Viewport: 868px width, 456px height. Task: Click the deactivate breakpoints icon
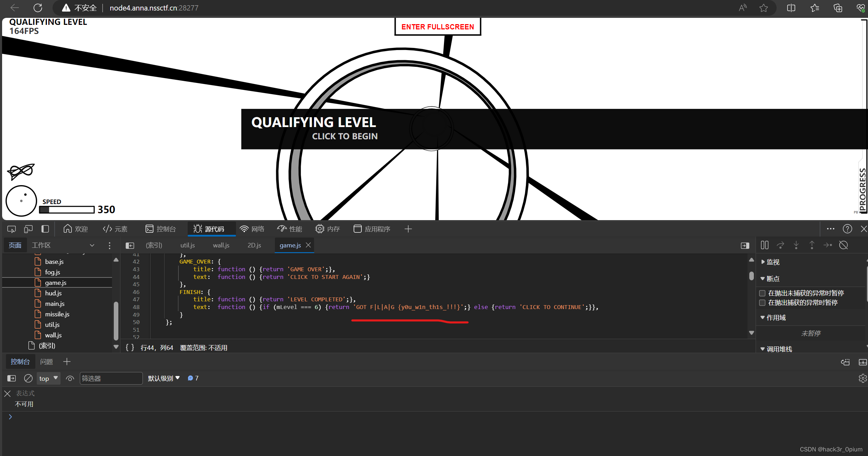(x=843, y=245)
